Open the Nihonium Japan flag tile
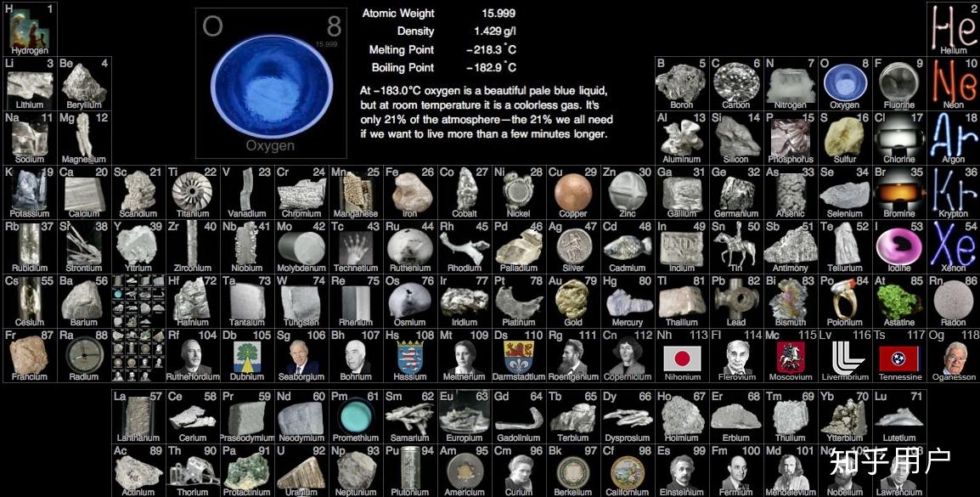Screen dimensions: 980x497 (682, 356)
